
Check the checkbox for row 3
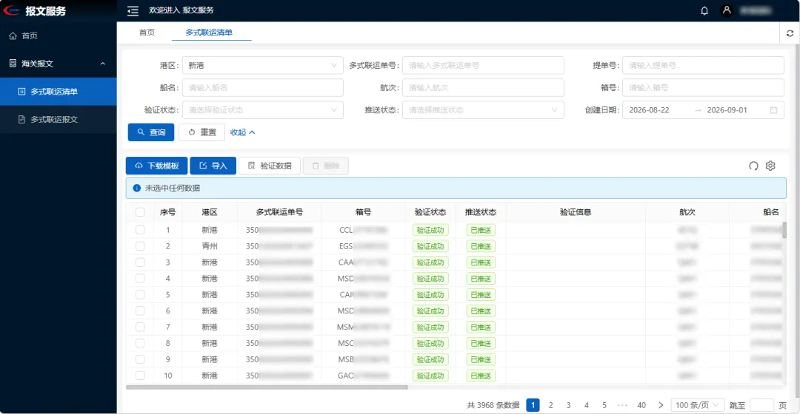point(140,262)
